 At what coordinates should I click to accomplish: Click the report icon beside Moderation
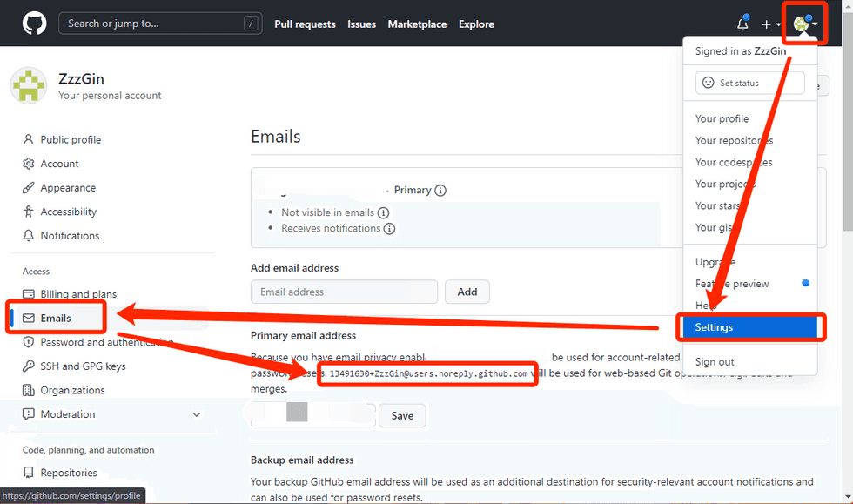click(x=28, y=413)
